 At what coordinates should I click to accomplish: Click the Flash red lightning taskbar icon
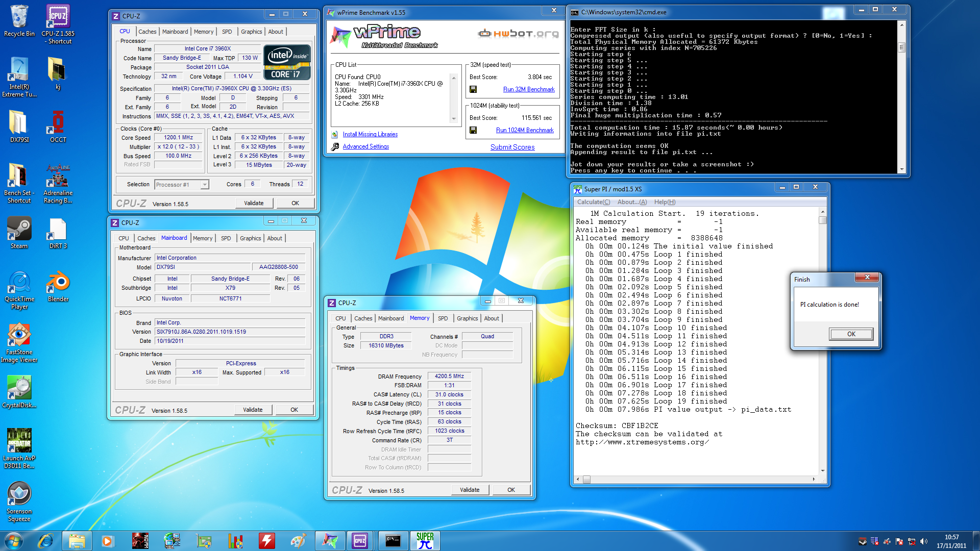pos(266,541)
